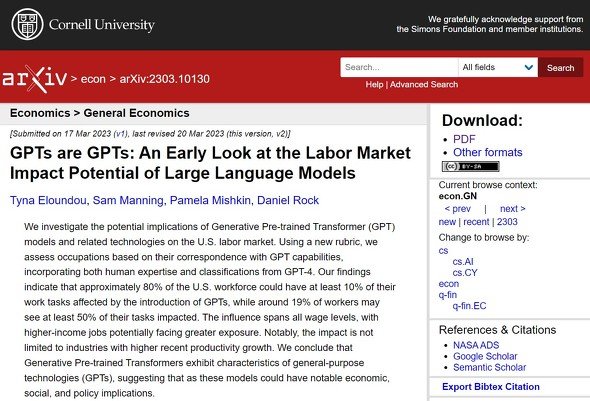The height and width of the screenshot is (401, 590).
Task: Click the Cornell University shield logo
Action: pyautogui.click(x=27, y=24)
